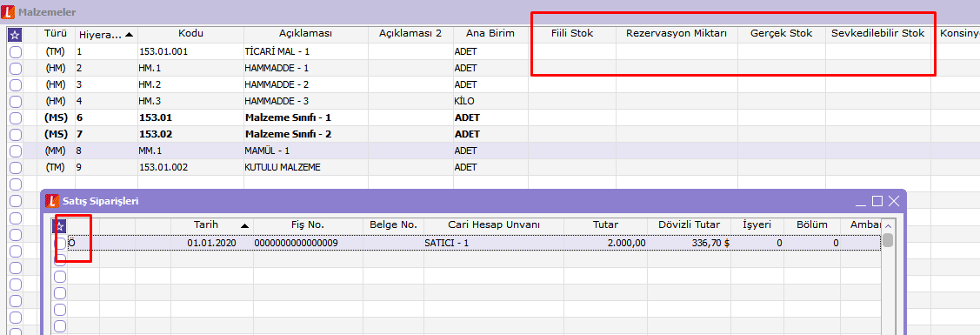Image resolution: width=980 pixels, height=335 pixels.
Task: Click the Logo icon in Malzemeler title bar
Action: click(8, 12)
